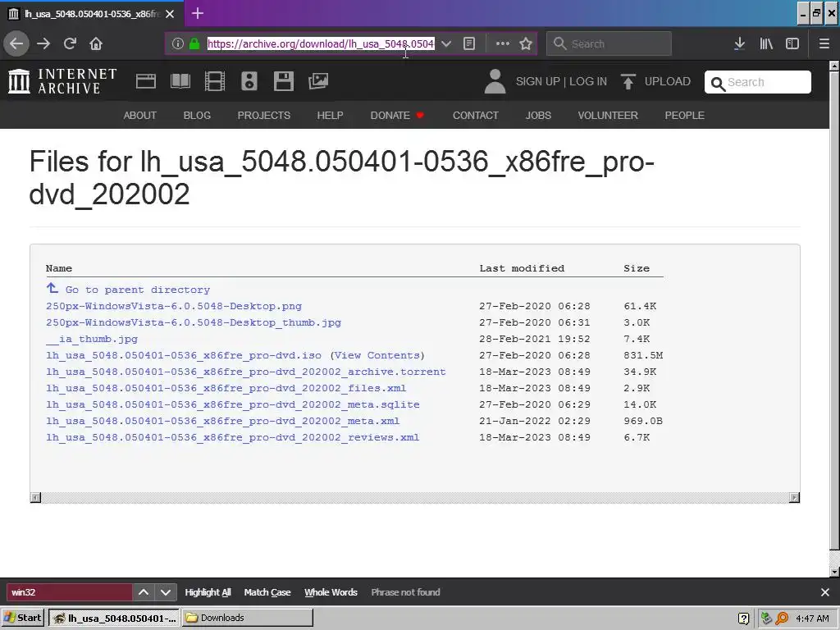Open the Windows Start button
This screenshot has width=840, height=630.
(x=22, y=618)
